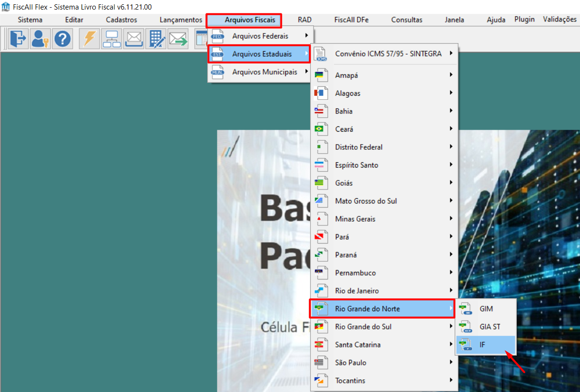
Task: Click the Ceará flag icon
Action: 321,129
